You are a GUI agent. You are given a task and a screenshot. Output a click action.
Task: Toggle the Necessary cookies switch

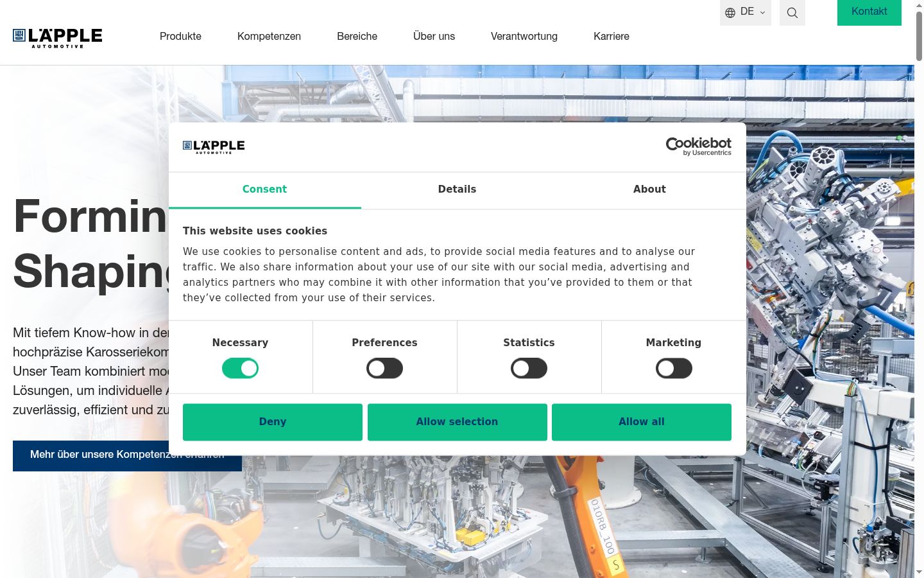240,368
